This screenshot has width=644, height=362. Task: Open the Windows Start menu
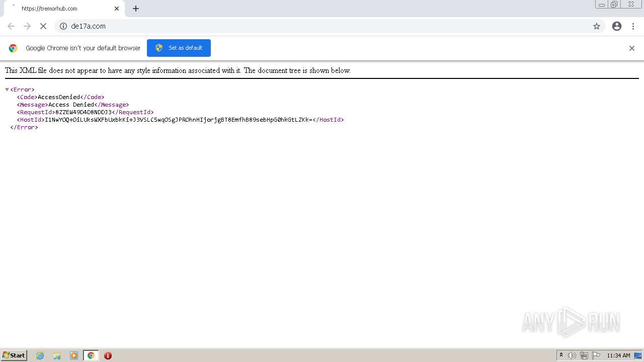click(13, 355)
